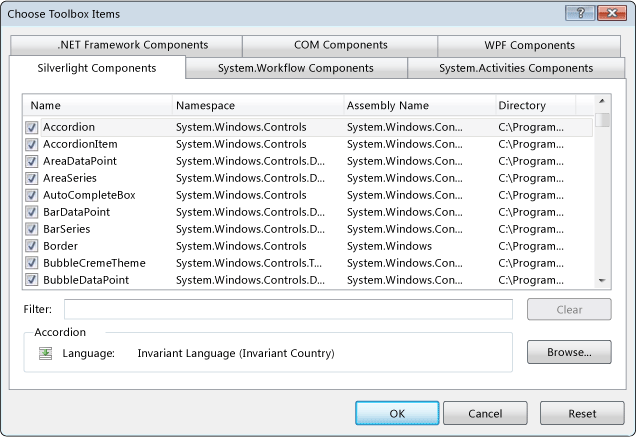The image size is (636, 437).
Task: Click the Cancel button
Action: tap(485, 413)
